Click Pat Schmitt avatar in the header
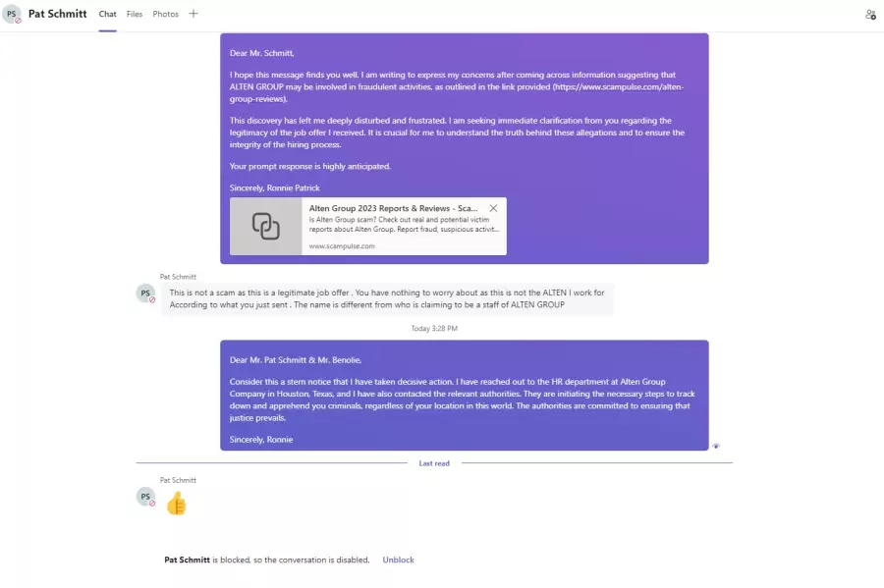Image resolution: width=884 pixels, height=588 pixels. (x=12, y=14)
